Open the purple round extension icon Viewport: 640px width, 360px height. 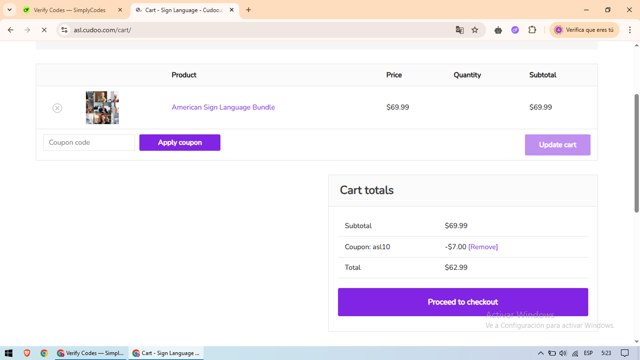[515, 30]
